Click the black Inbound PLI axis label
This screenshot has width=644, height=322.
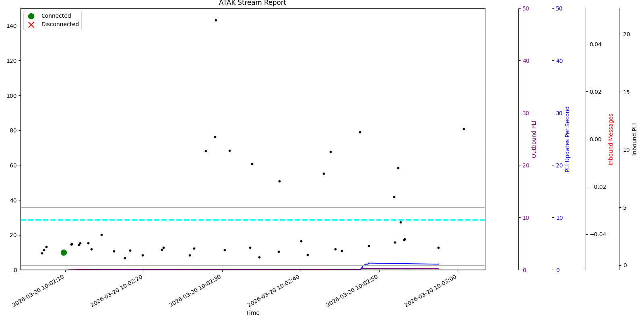tap(635, 139)
